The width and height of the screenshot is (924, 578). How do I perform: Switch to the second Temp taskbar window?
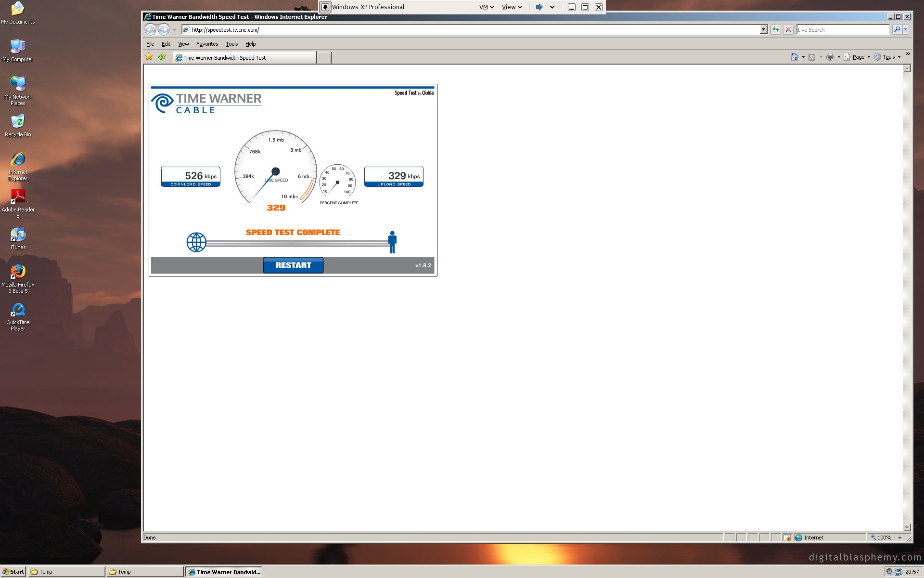pos(145,572)
